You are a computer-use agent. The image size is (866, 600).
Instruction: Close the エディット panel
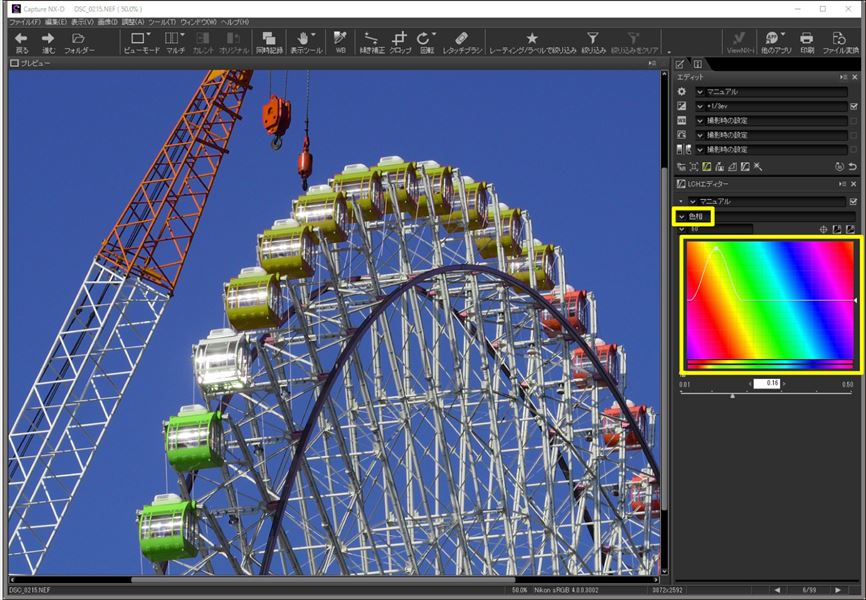pyautogui.click(x=854, y=77)
